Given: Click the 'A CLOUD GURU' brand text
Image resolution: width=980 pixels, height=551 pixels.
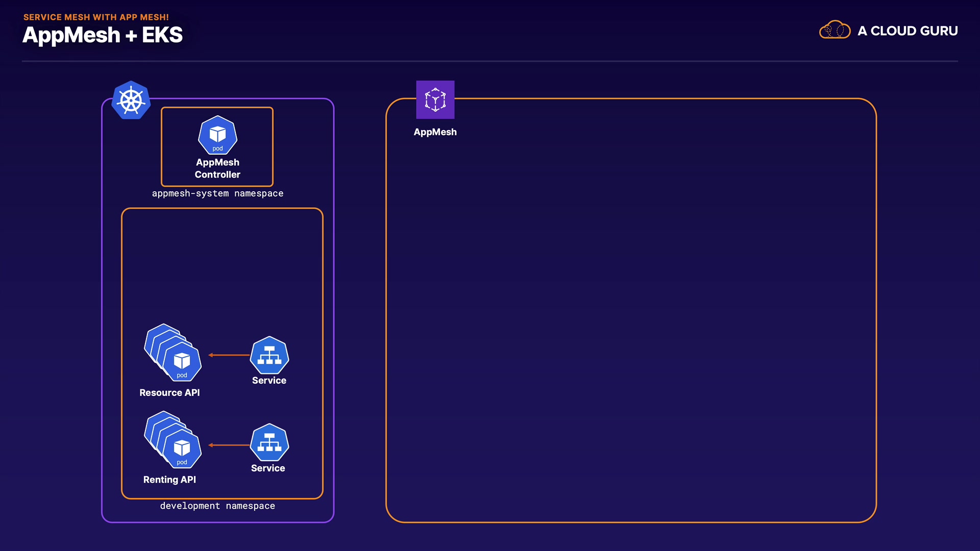Looking at the screenshot, I should [x=908, y=31].
